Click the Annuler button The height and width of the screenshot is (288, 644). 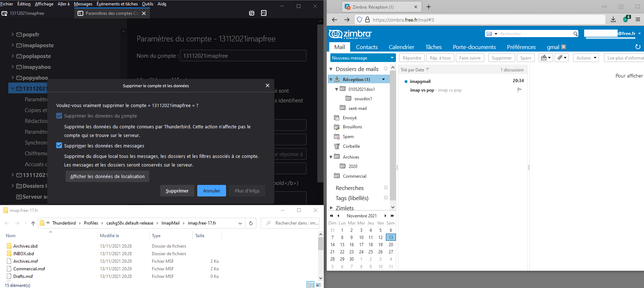[x=211, y=191]
